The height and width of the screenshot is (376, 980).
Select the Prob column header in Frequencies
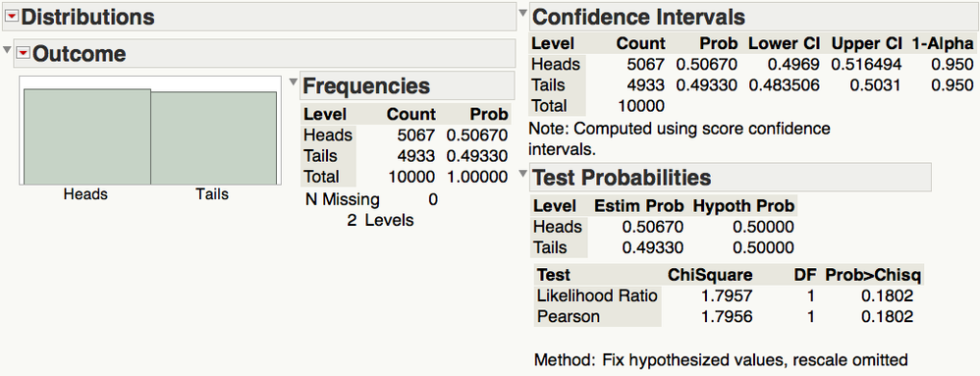[489, 114]
